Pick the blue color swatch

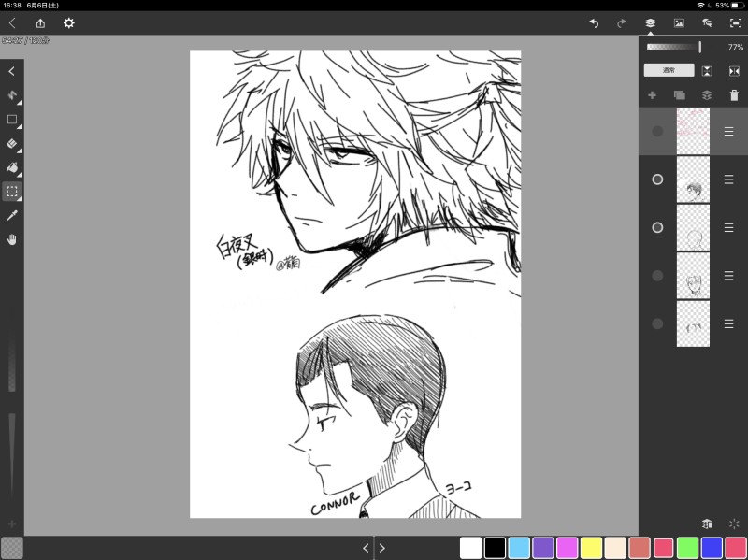coord(712,548)
